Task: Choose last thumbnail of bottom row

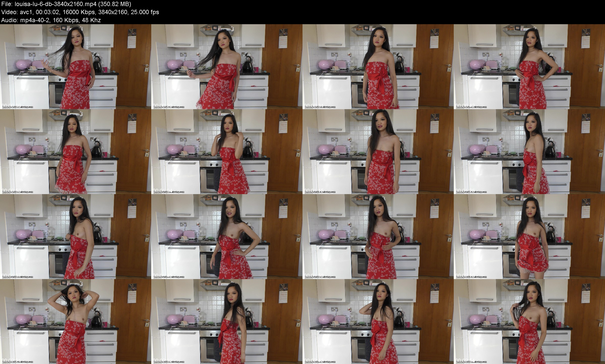Action: pyautogui.click(x=529, y=321)
